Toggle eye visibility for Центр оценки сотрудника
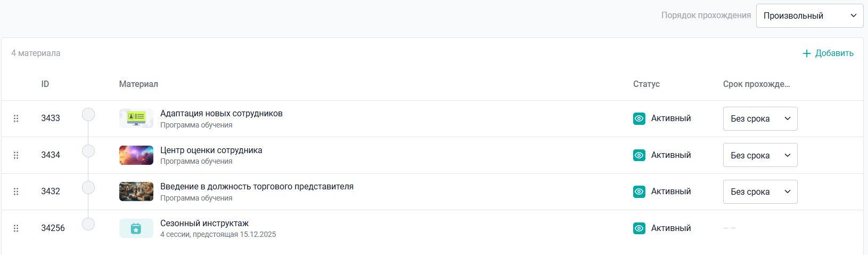This screenshot has height=255, width=868. pyautogui.click(x=639, y=155)
